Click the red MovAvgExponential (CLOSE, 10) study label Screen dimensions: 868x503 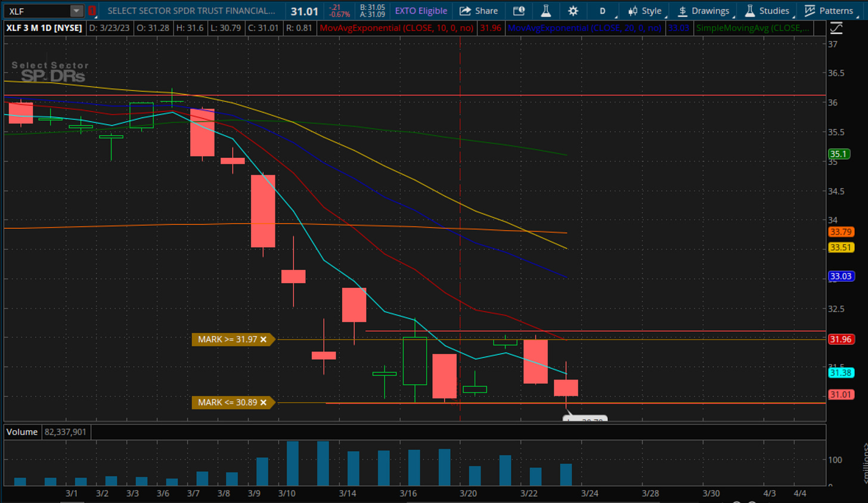click(x=396, y=28)
